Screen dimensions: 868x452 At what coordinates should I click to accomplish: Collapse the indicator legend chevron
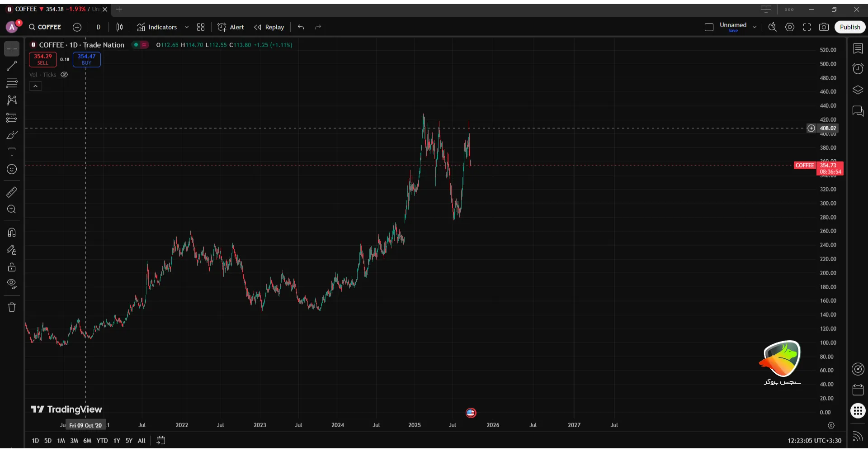click(35, 86)
